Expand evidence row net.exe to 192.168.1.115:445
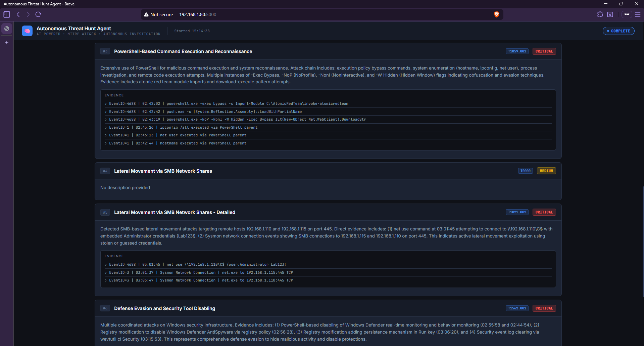The width and height of the screenshot is (644, 346). (328, 272)
